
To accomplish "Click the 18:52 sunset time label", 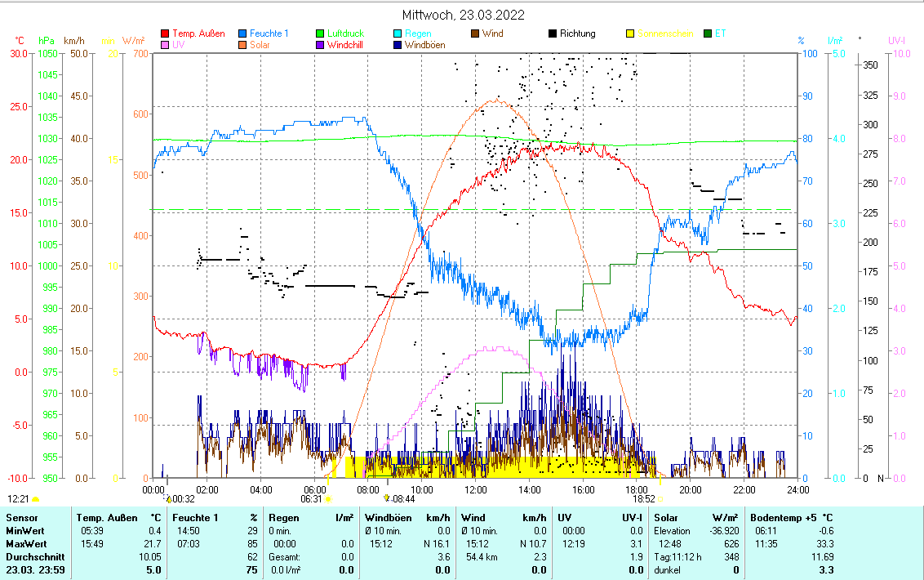I will pos(643,498).
